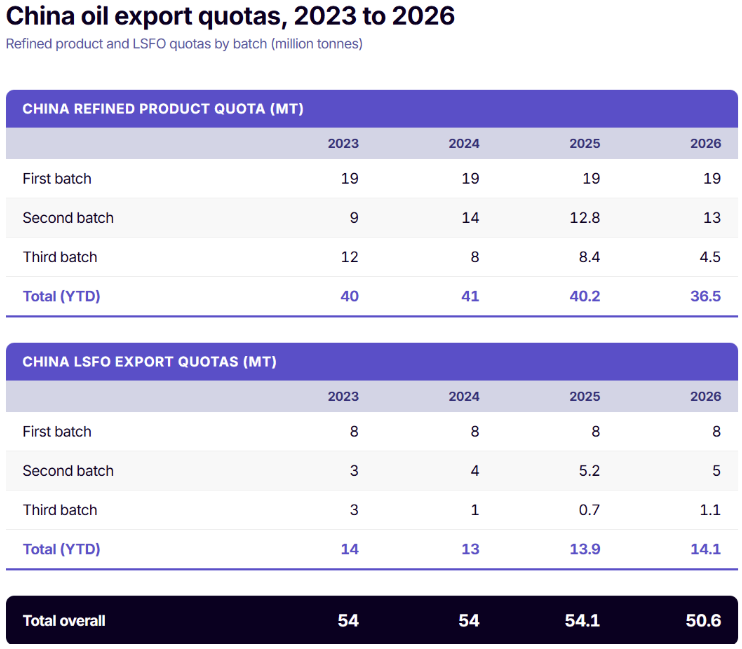Click Total overall 2025 value "54.1"

[x=583, y=621]
